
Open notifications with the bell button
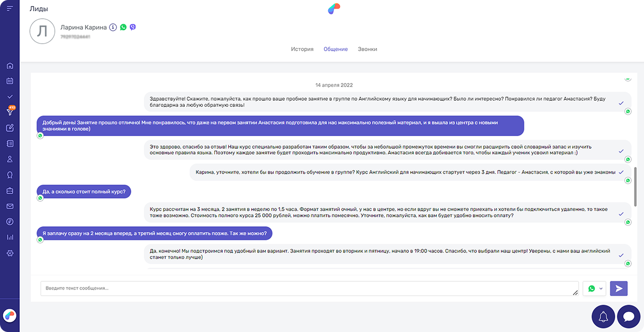[x=603, y=317]
